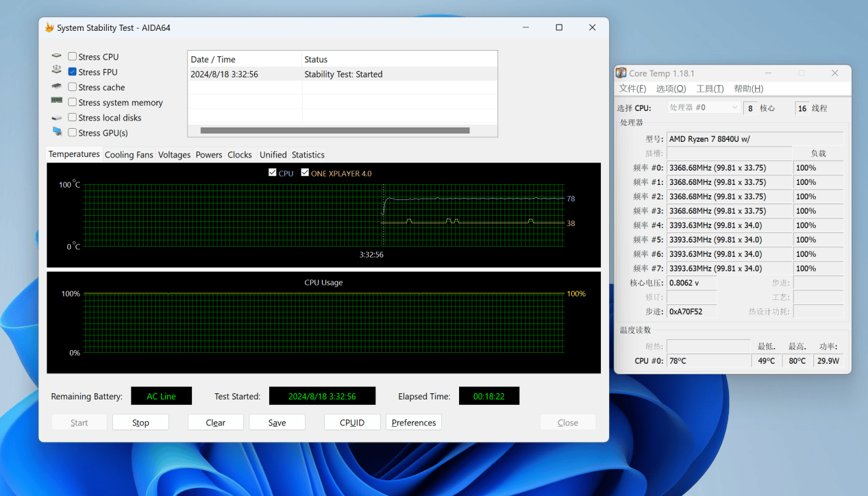868x496 pixels.
Task: Click the 核心电压 value 0.8062 v
Action: pos(691,283)
